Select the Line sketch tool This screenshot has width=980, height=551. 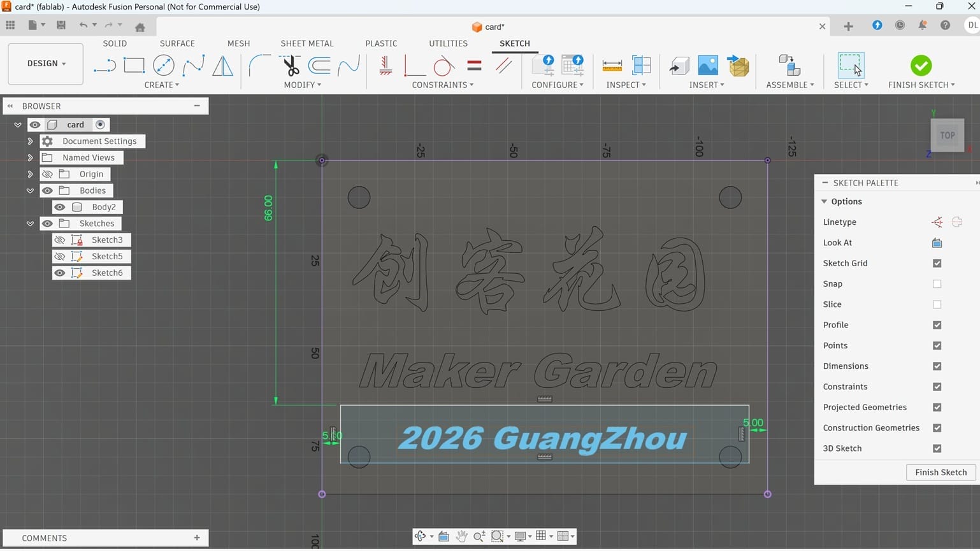tap(104, 64)
